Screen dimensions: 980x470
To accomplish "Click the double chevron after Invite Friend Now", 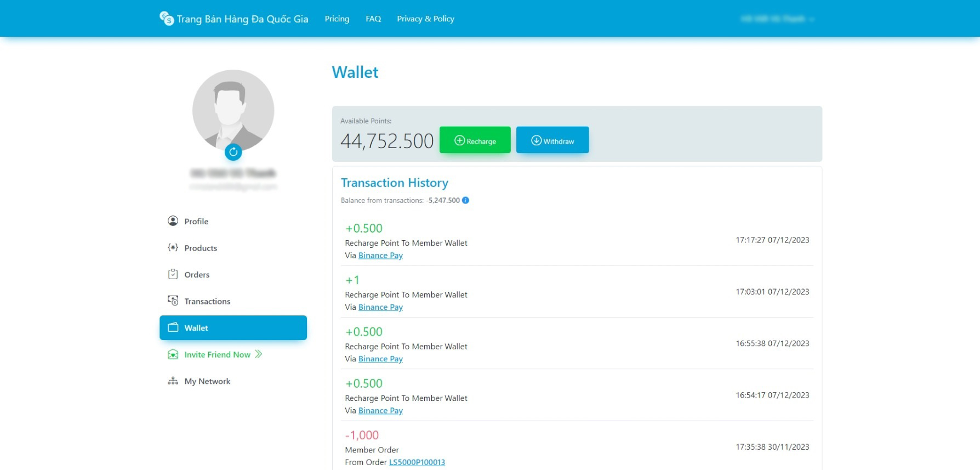I will pyautogui.click(x=259, y=354).
